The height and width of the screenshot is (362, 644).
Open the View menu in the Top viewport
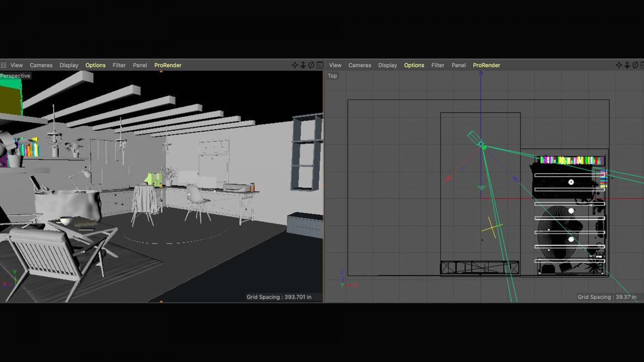(x=335, y=65)
